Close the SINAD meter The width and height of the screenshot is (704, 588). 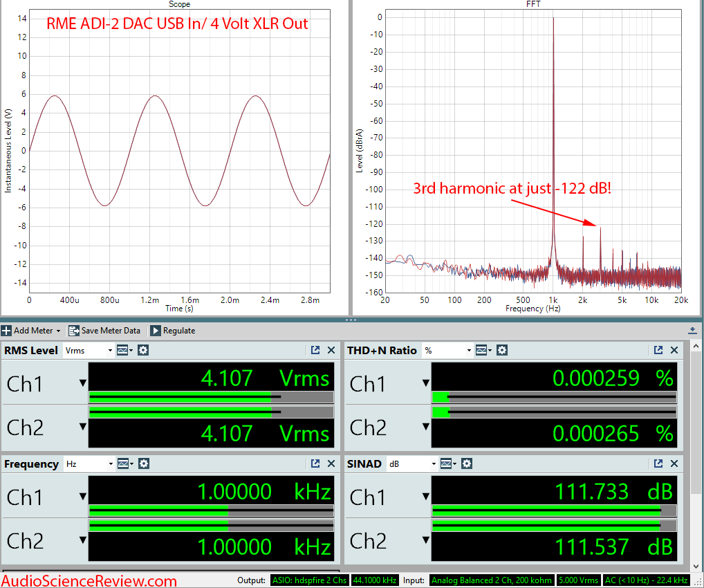674,464
